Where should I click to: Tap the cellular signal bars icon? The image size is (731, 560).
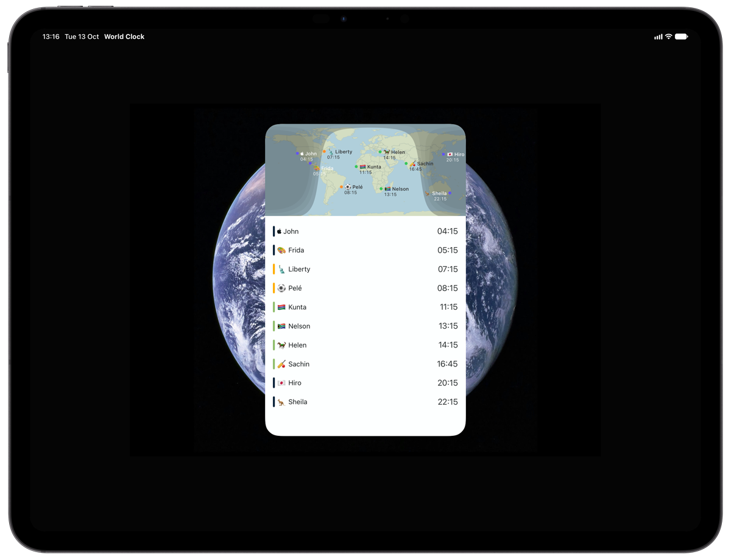658,37
